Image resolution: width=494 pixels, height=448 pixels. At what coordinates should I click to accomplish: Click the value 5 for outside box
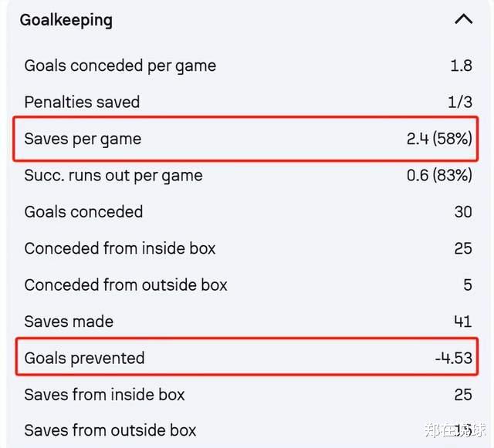tap(468, 285)
